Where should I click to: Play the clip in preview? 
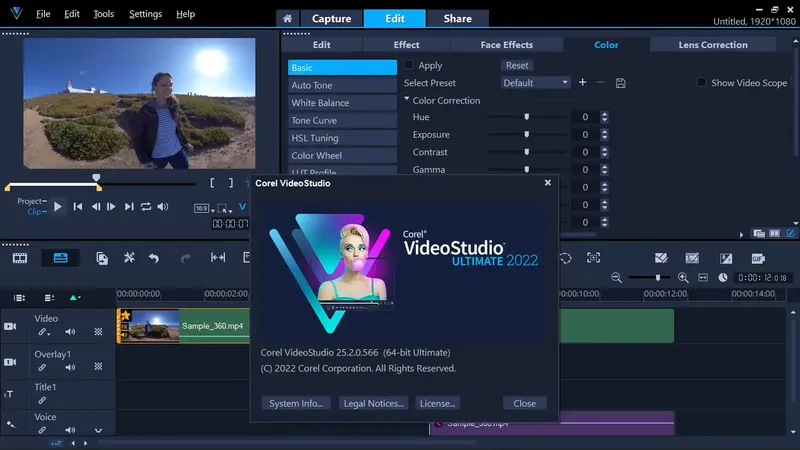pyautogui.click(x=58, y=207)
